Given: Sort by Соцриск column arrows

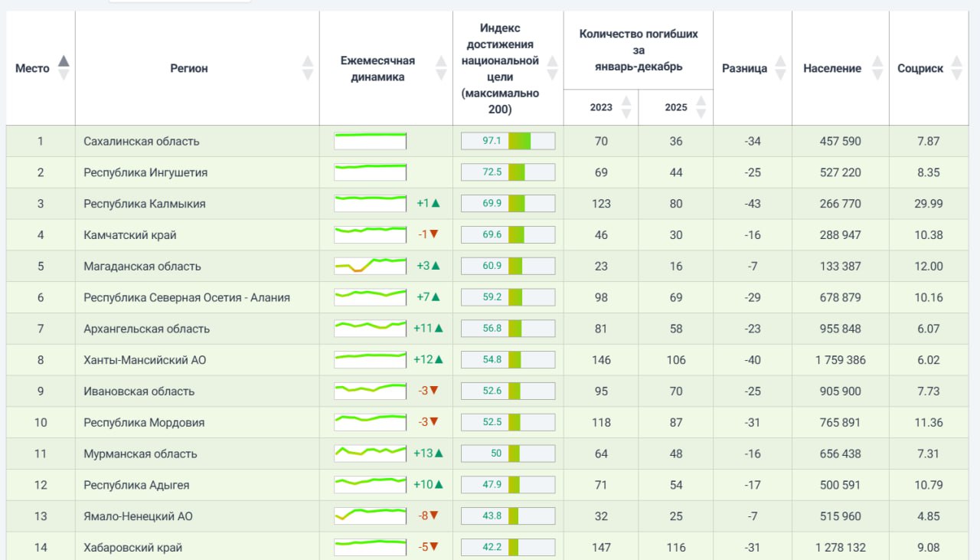Looking at the screenshot, I should click(956, 67).
